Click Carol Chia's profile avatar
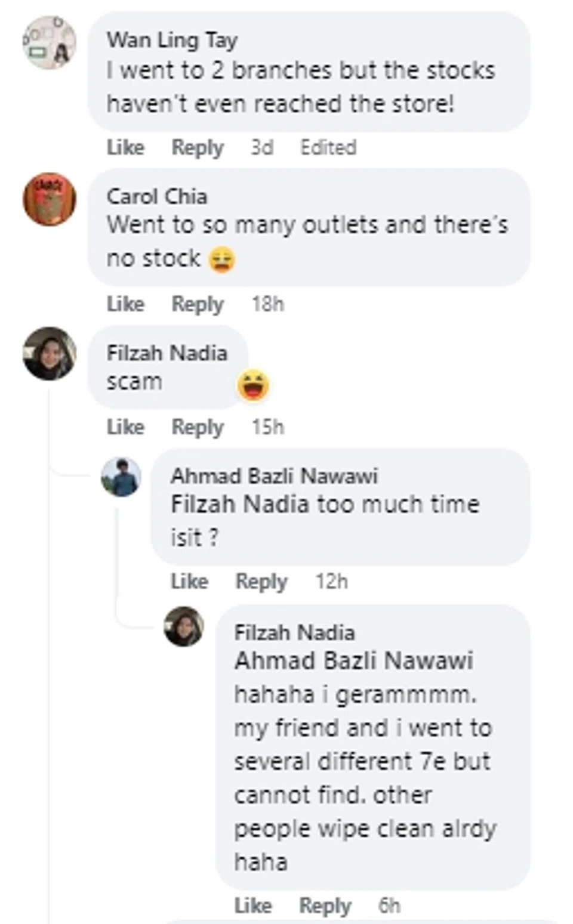Viewport: 573px width, 924px height. point(50,199)
